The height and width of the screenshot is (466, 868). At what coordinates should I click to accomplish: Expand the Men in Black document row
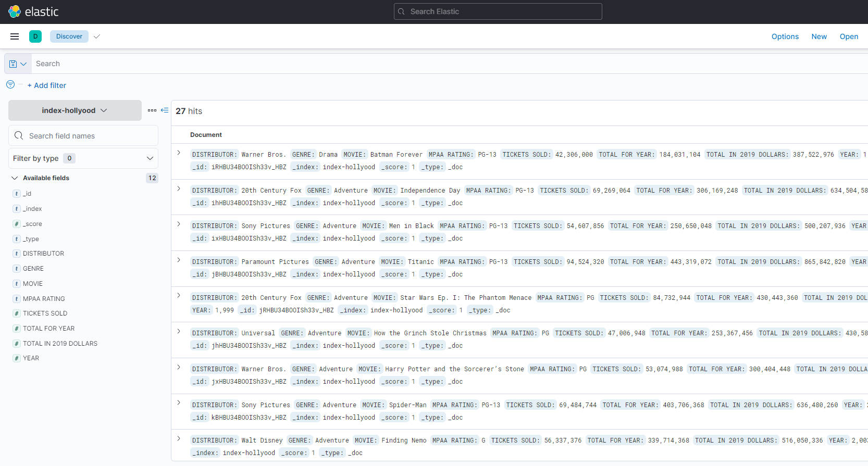point(179,224)
